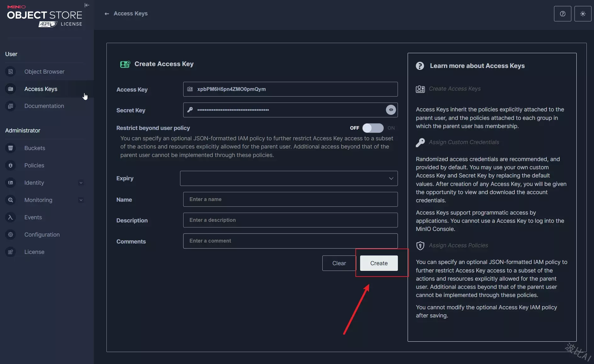Image resolution: width=594 pixels, height=364 pixels.
Task: Switch theme with the sun icon button
Action: tap(583, 14)
